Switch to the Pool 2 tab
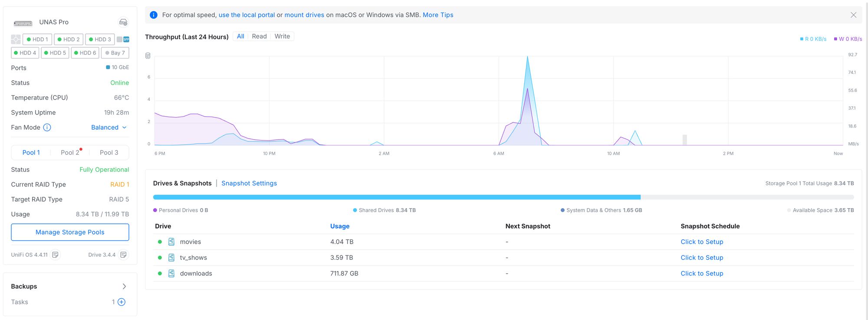 pyautogui.click(x=70, y=153)
